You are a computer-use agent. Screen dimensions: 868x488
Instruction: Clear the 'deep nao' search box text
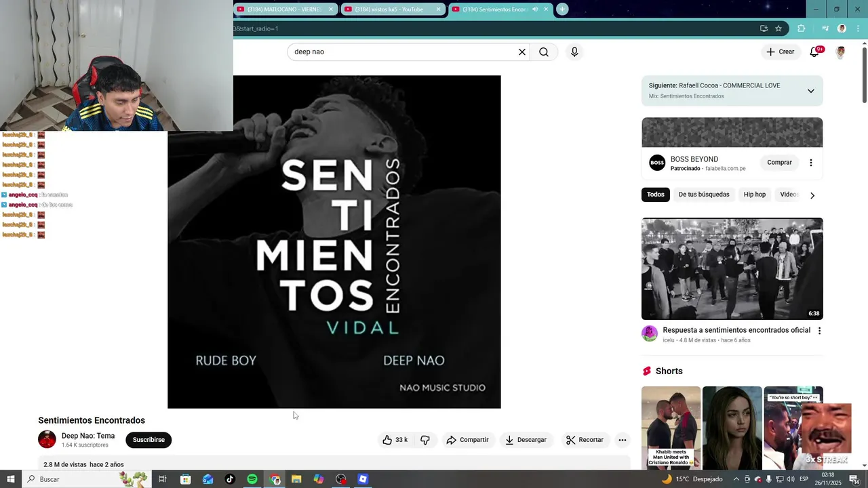pyautogui.click(x=522, y=52)
